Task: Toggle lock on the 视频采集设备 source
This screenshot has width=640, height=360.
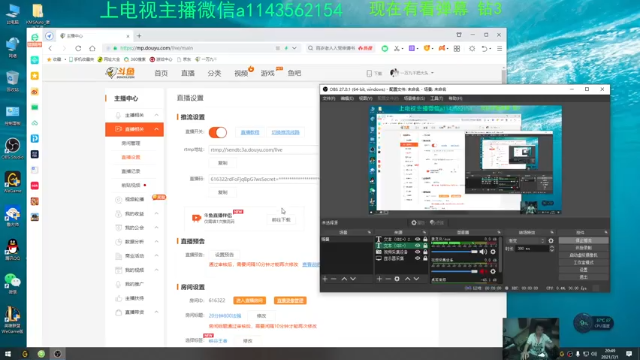Action: coord(425,252)
